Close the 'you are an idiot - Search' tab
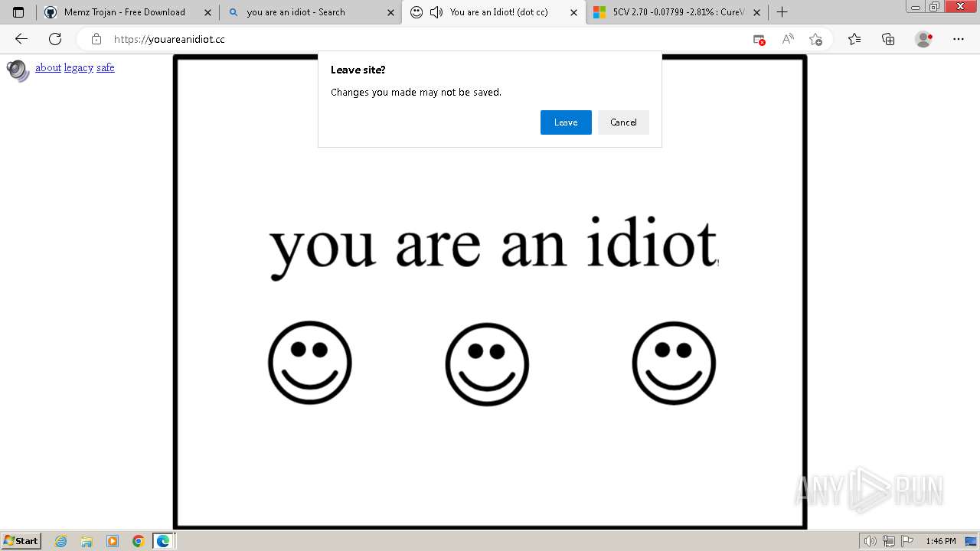This screenshot has height=551, width=980. pyautogui.click(x=390, y=12)
